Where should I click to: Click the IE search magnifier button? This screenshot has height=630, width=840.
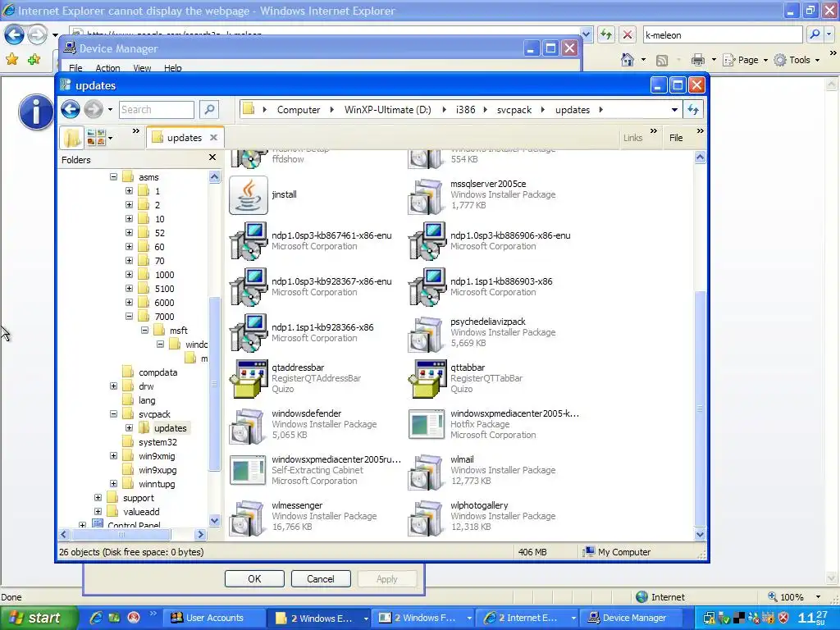(815, 34)
